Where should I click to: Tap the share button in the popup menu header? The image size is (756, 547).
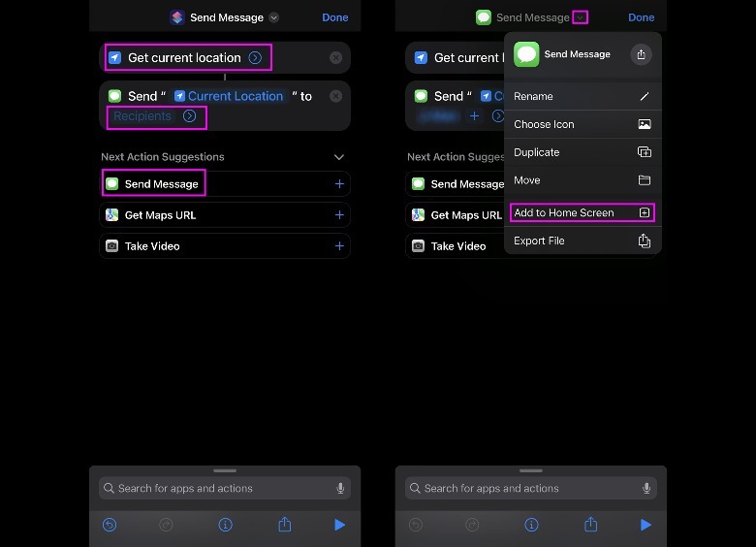pos(641,54)
